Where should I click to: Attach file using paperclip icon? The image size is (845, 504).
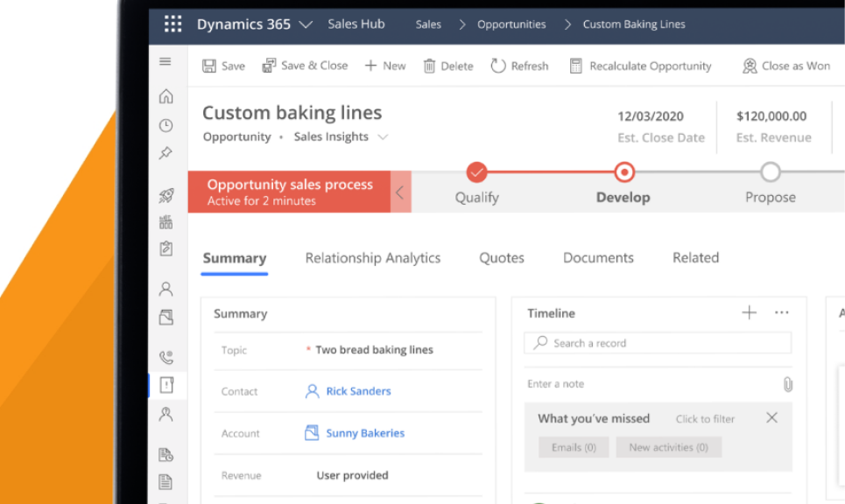[787, 384]
